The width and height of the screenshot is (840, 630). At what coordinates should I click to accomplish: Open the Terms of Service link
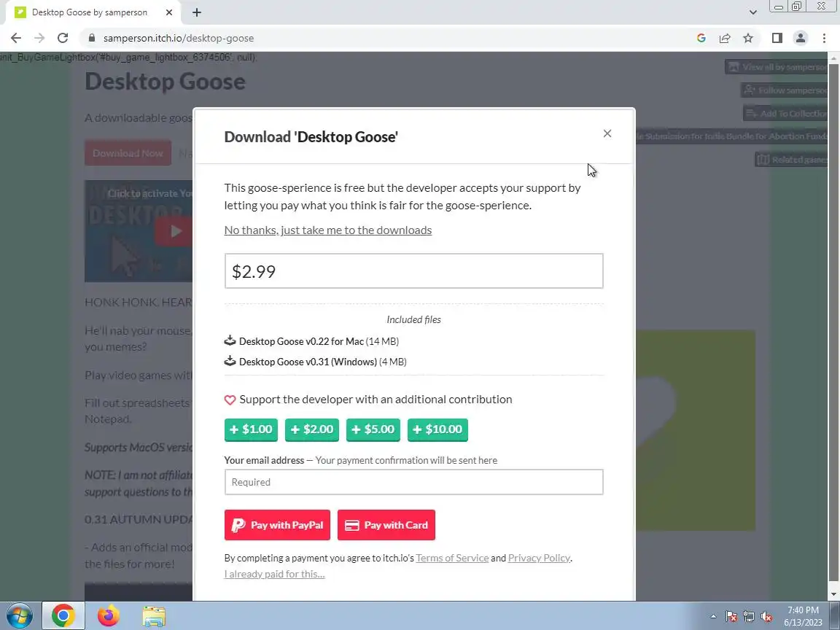pyautogui.click(x=452, y=559)
